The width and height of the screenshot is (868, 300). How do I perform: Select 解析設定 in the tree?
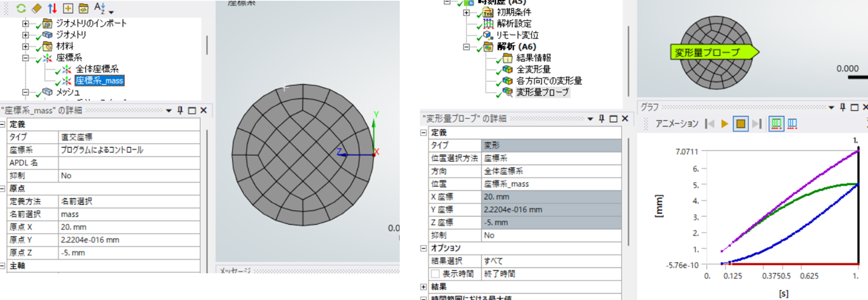point(514,24)
